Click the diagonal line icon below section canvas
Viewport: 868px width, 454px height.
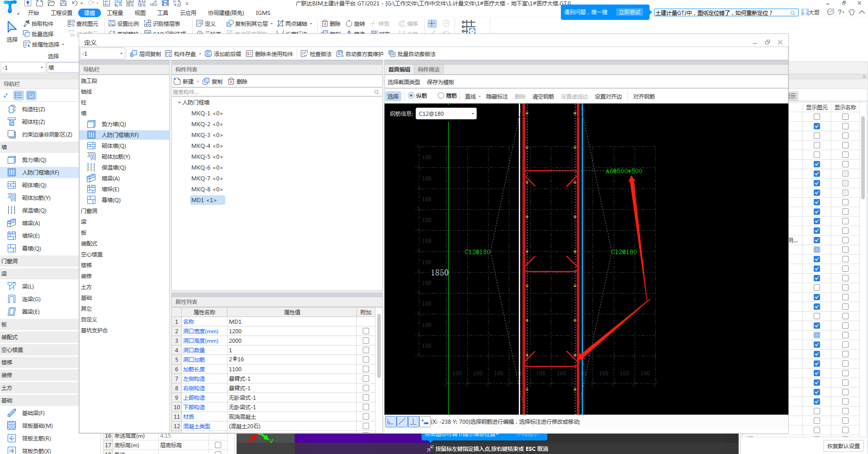(x=402, y=421)
